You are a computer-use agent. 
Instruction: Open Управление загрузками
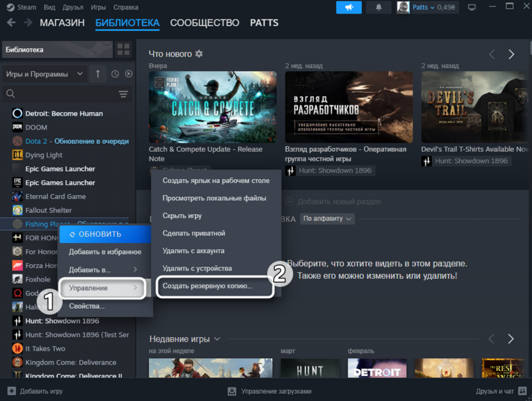(276, 391)
